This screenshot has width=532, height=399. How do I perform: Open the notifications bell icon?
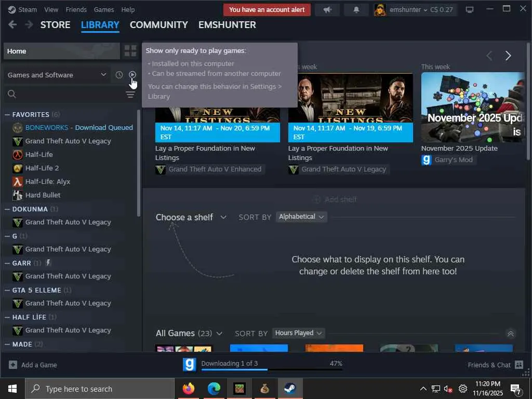(356, 10)
